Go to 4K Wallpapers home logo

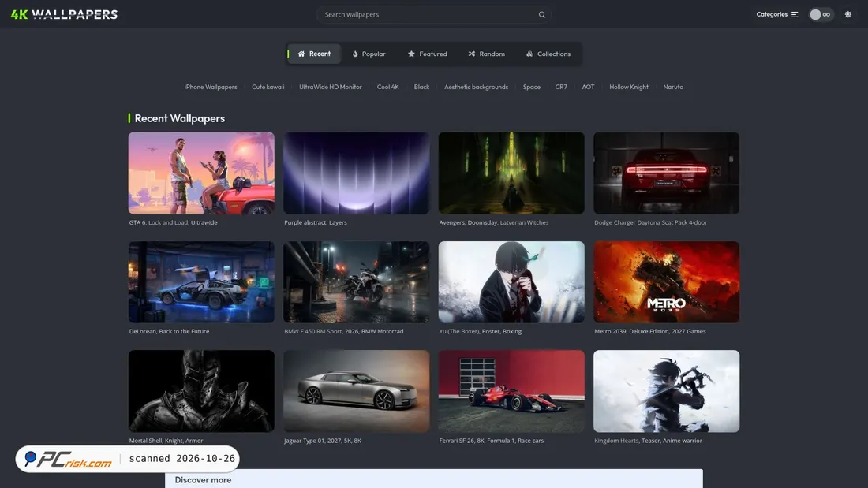pyautogui.click(x=64, y=14)
